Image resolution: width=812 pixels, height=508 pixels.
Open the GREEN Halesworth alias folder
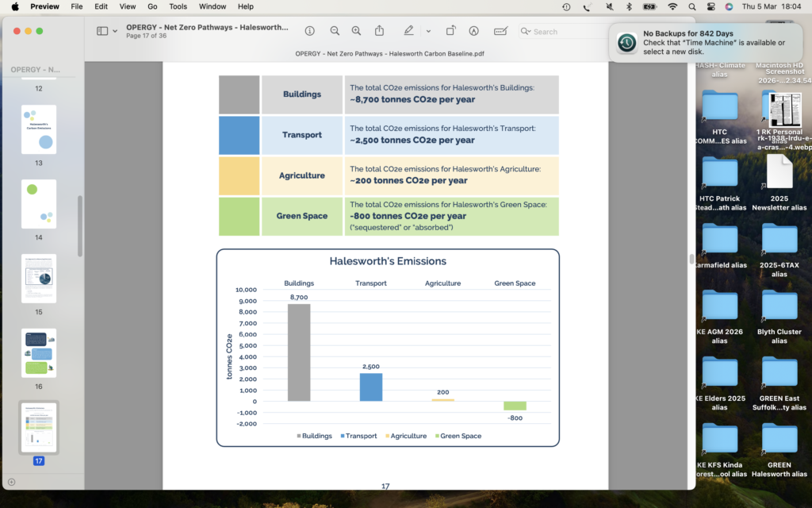pyautogui.click(x=779, y=439)
